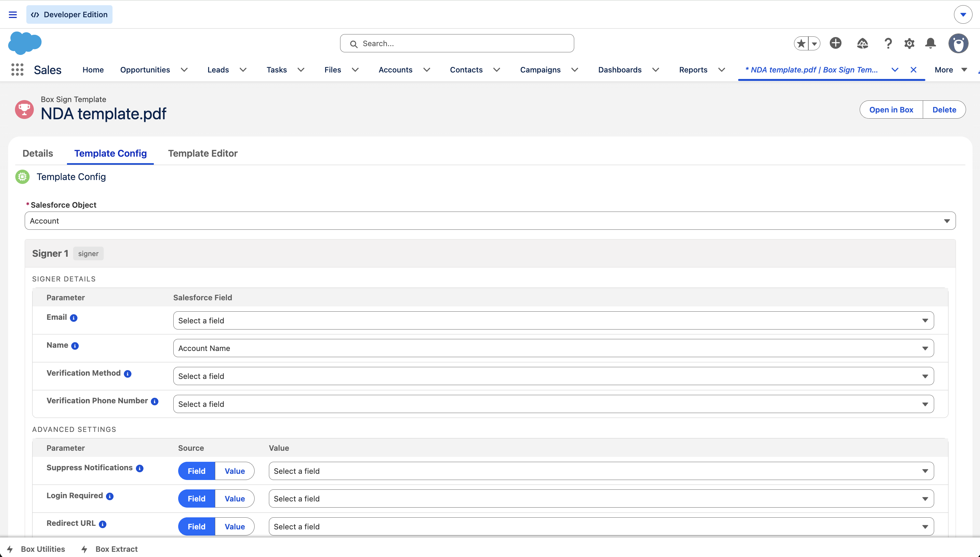The height and width of the screenshot is (557, 980).
Task: Open the More navigation menu
Action: click(950, 70)
